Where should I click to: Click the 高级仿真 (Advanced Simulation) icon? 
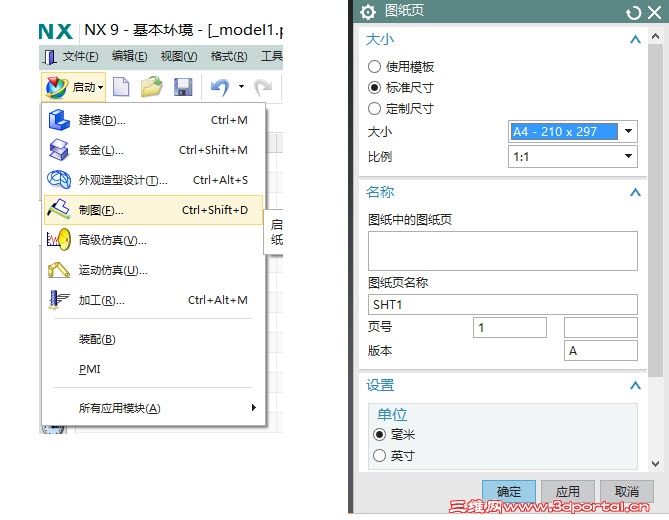[x=59, y=240]
